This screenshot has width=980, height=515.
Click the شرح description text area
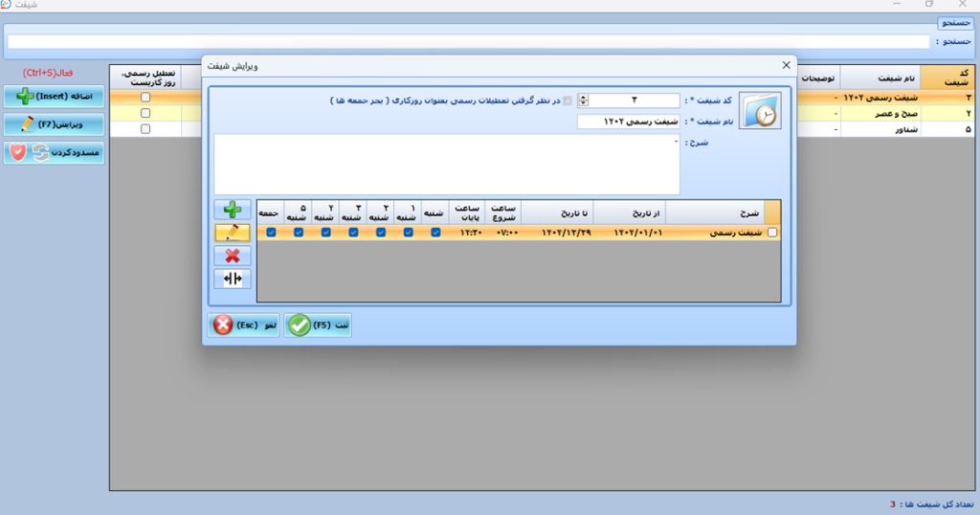(446, 165)
